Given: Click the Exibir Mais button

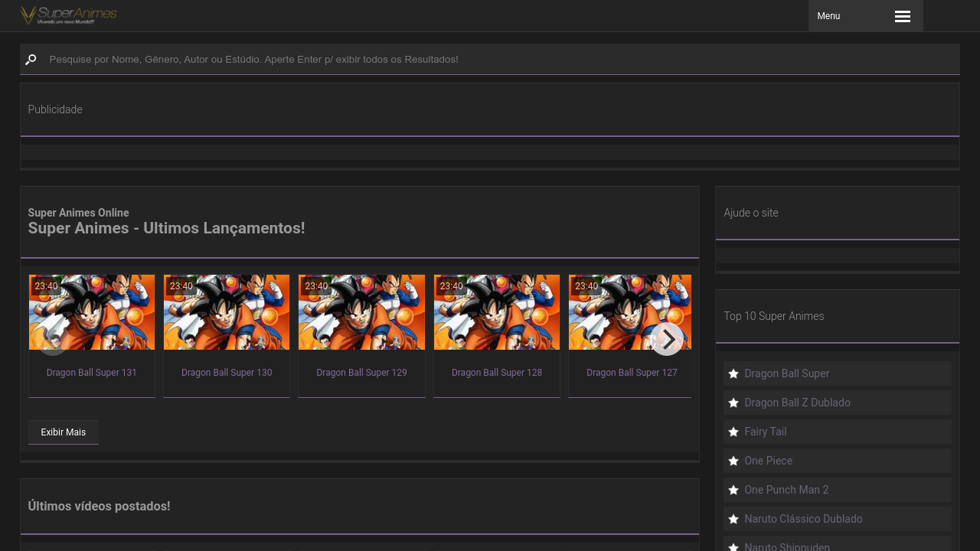Looking at the screenshot, I should click(x=64, y=432).
